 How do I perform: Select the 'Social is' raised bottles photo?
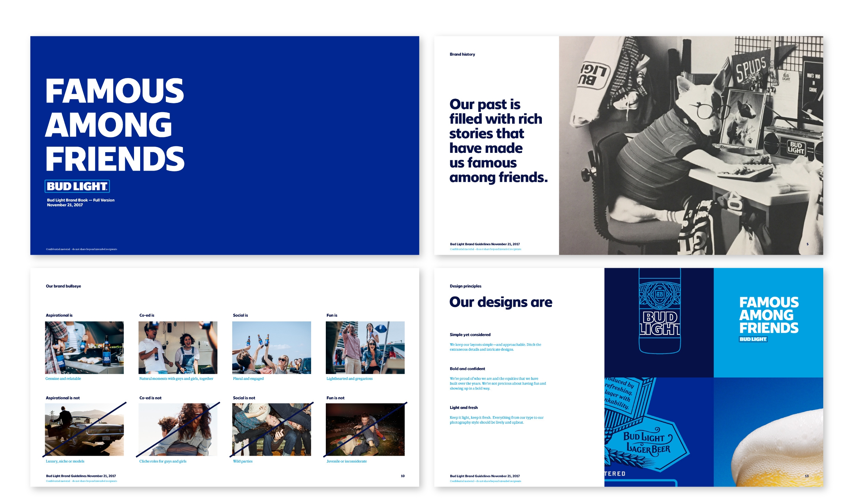271,347
